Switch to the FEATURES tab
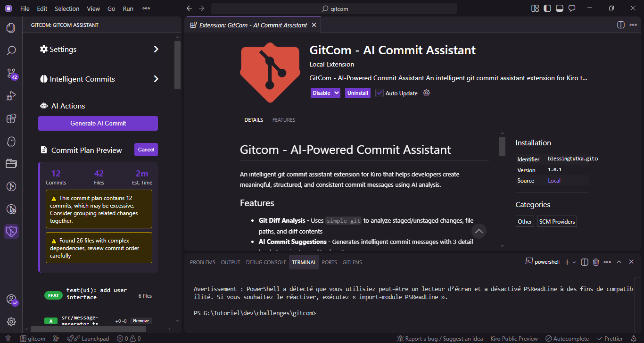The height and width of the screenshot is (343, 644). point(284,120)
